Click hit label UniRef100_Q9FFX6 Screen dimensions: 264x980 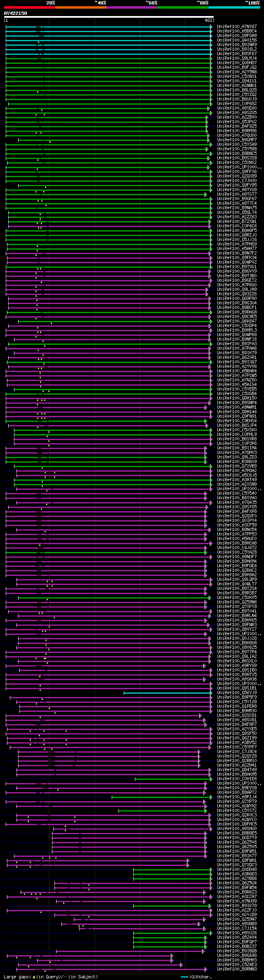(237, 172)
